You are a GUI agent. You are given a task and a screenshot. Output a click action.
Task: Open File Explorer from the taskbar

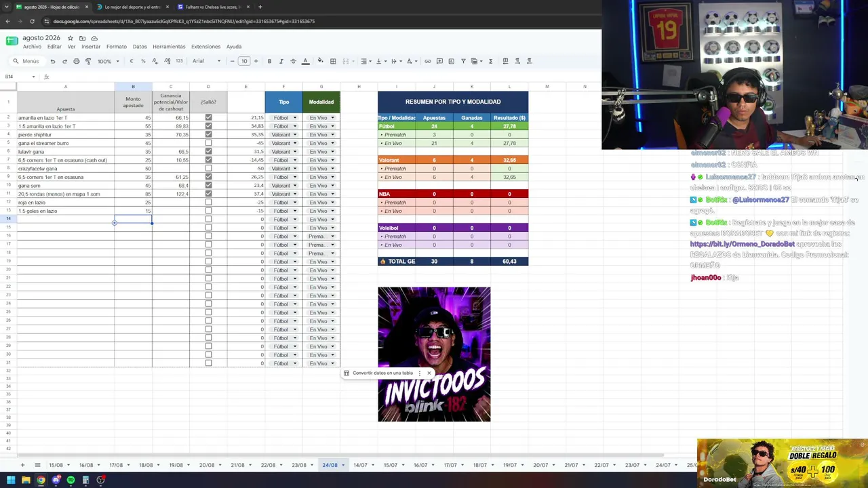point(26,480)
